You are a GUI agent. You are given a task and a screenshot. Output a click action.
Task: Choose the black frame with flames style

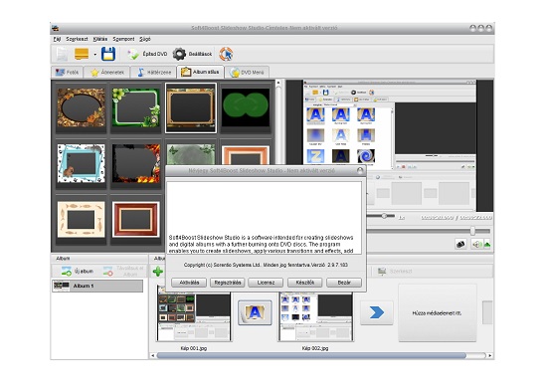tap(136, 163)
